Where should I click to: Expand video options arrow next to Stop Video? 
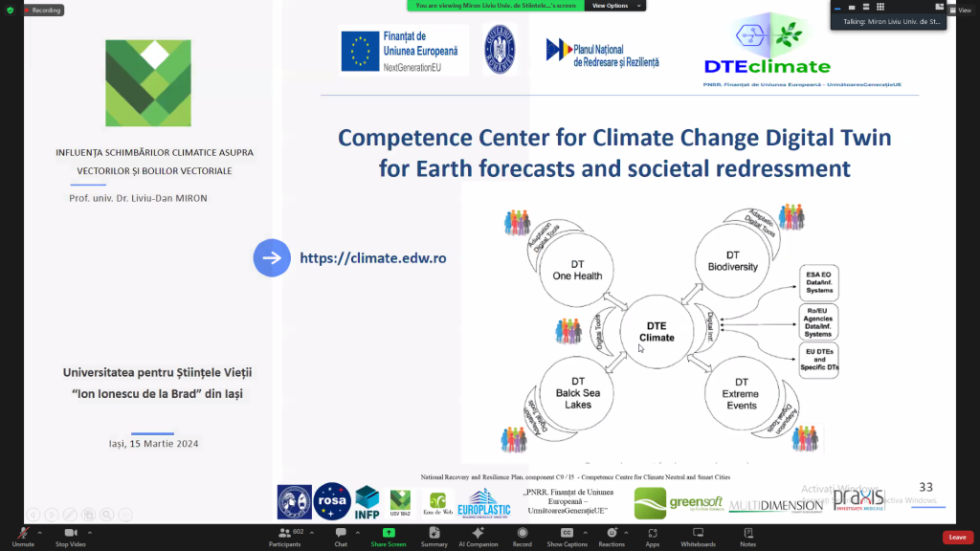[90, 533]
